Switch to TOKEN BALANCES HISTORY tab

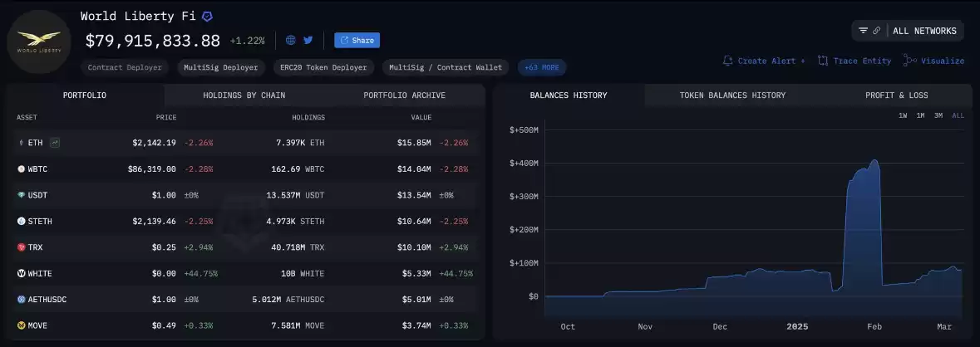pos(732,95)
